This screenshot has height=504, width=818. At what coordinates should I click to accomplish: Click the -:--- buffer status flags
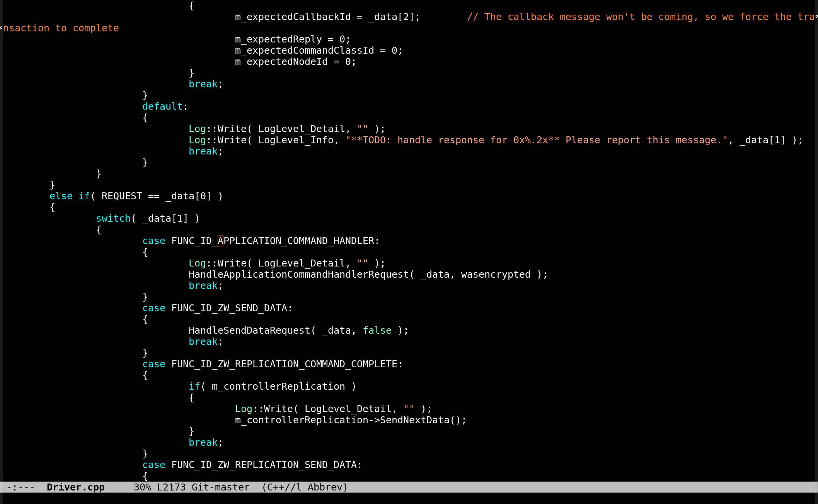tap(20, 487)
